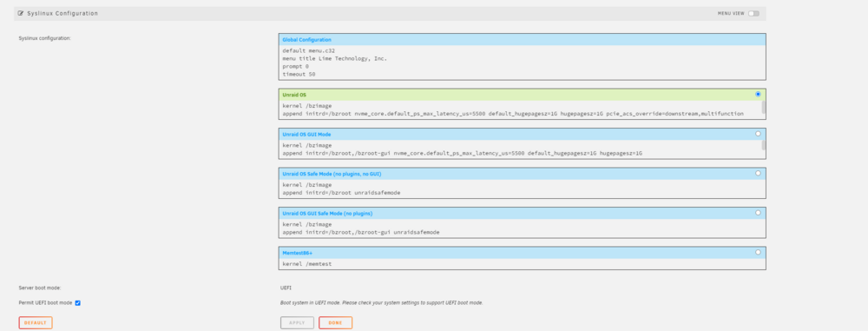Click the 'MENU VIEW' label text
Screen dimensions: 868x331
pyautogui.click(x=731, y=13)
